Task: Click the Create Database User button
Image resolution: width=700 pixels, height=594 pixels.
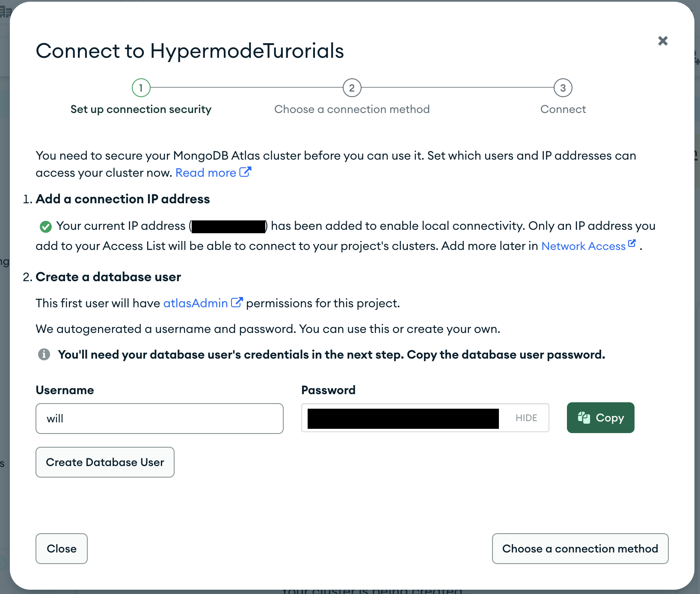Action: [x=105, y=462]
